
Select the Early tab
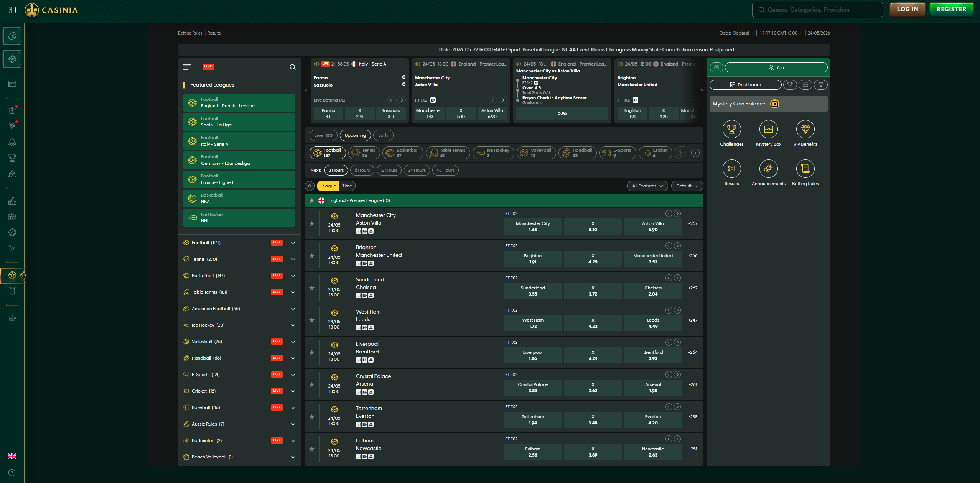383,135
